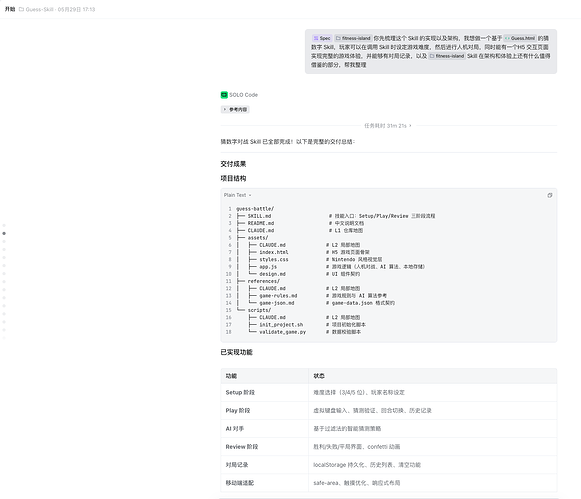Open the Guess.html file chip
The height and width of the screenshot is (499, 581).
click(x=520, y=38)
